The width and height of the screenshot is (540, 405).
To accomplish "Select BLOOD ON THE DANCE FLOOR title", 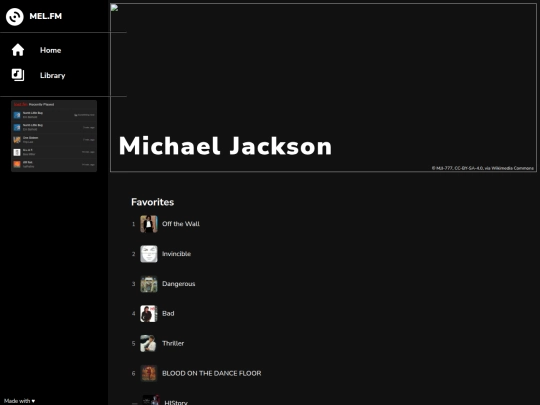I will (211, 373).
